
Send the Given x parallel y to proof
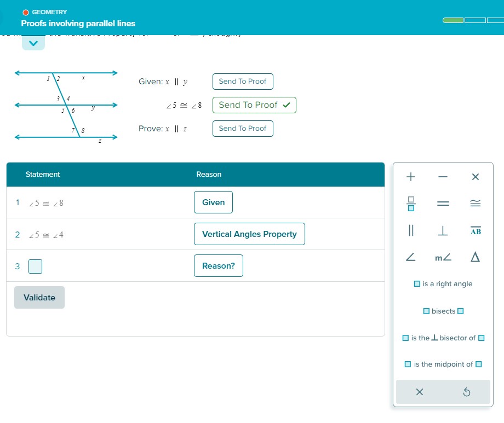point(243,81)
